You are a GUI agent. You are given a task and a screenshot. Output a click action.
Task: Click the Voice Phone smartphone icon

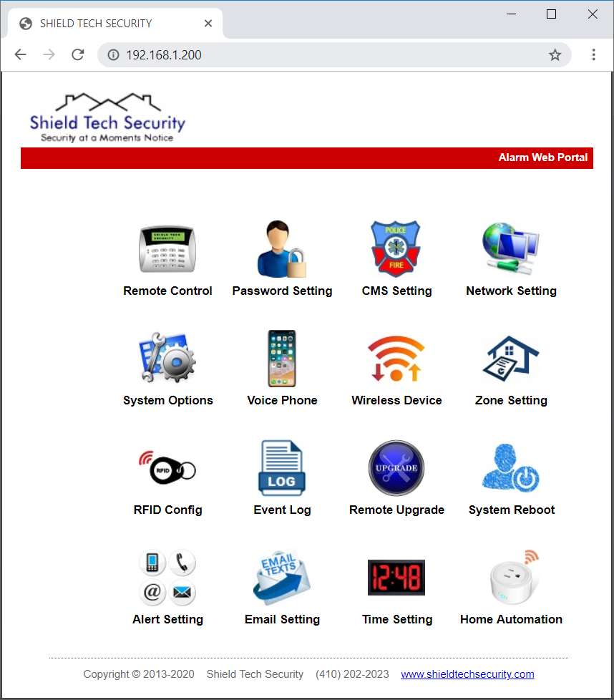(282, 359)
